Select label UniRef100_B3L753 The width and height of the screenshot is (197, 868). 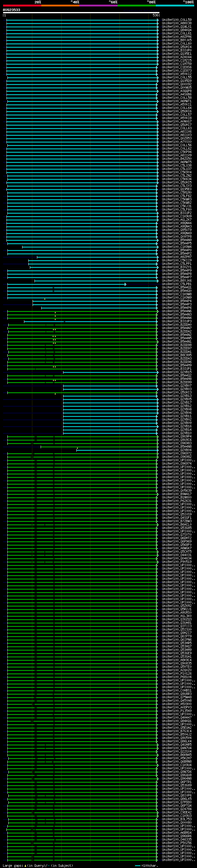[176, 819]
